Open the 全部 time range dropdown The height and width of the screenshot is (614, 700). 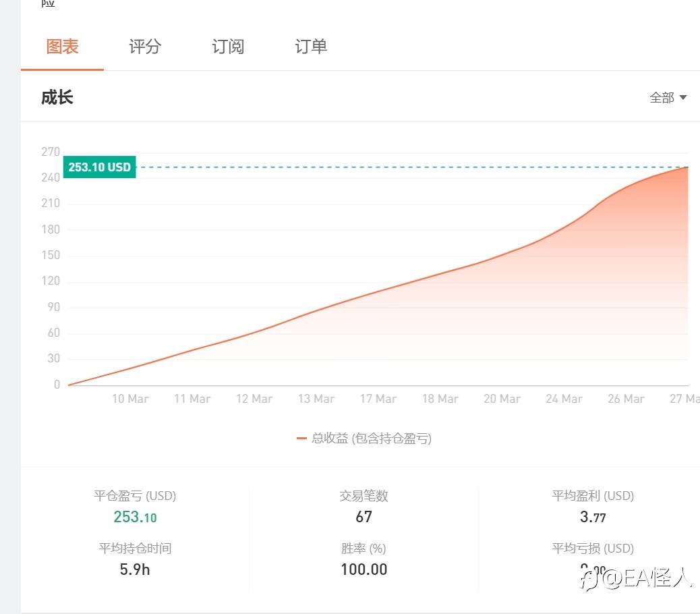pos(666,97)
